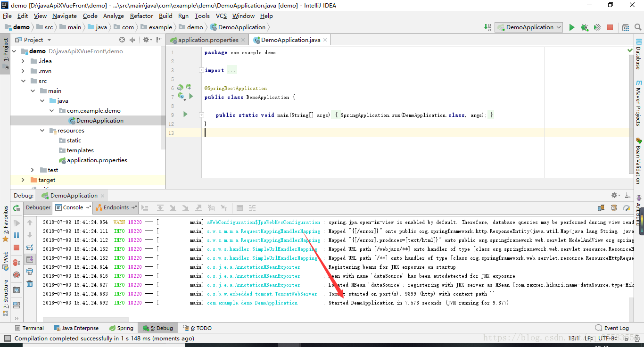644x347 pixels.
Task: Open the Refactor menu
Action: (141, 16)
